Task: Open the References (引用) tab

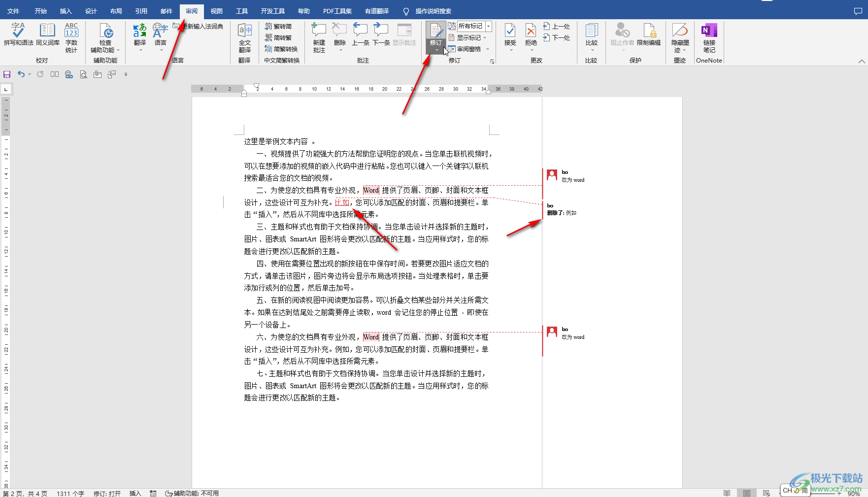Action: point(141,11)
